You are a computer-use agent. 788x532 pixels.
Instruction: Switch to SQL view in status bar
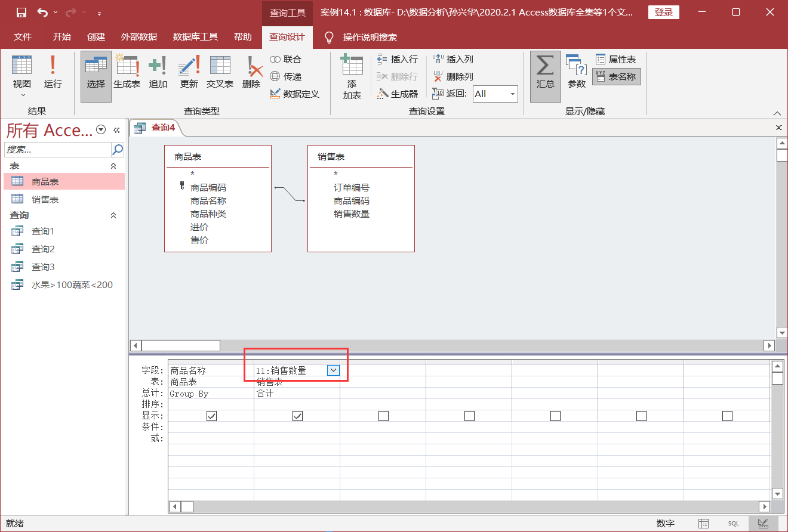[x=733, y=523]
